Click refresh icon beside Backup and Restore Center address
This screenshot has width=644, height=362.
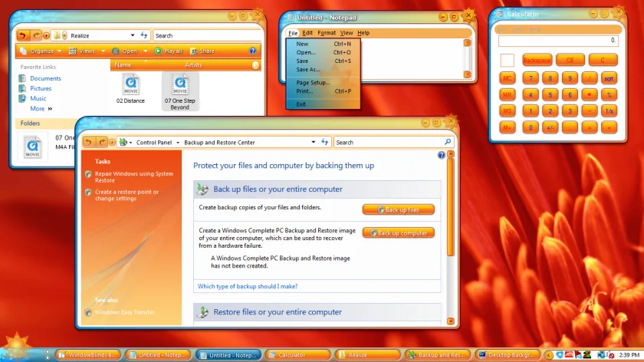[325, 142]
